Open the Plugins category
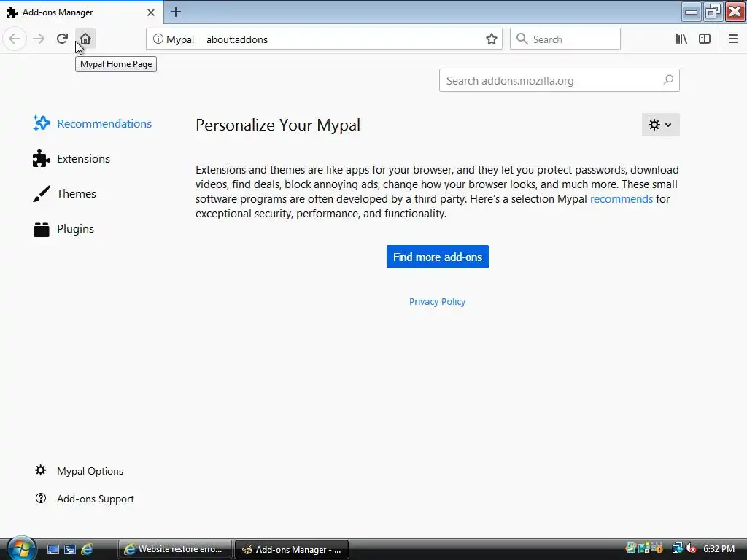This screenshot has width=747, height=560. (x=64, y=229)
